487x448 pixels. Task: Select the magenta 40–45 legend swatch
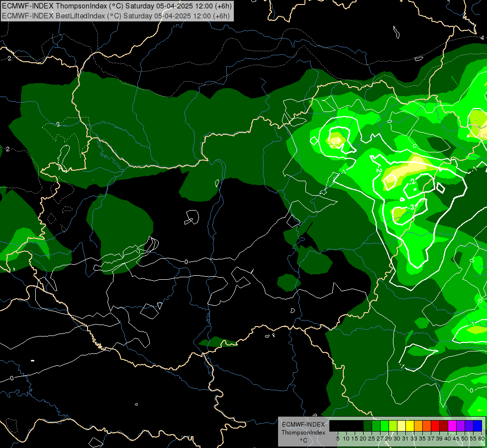point(452,426)
